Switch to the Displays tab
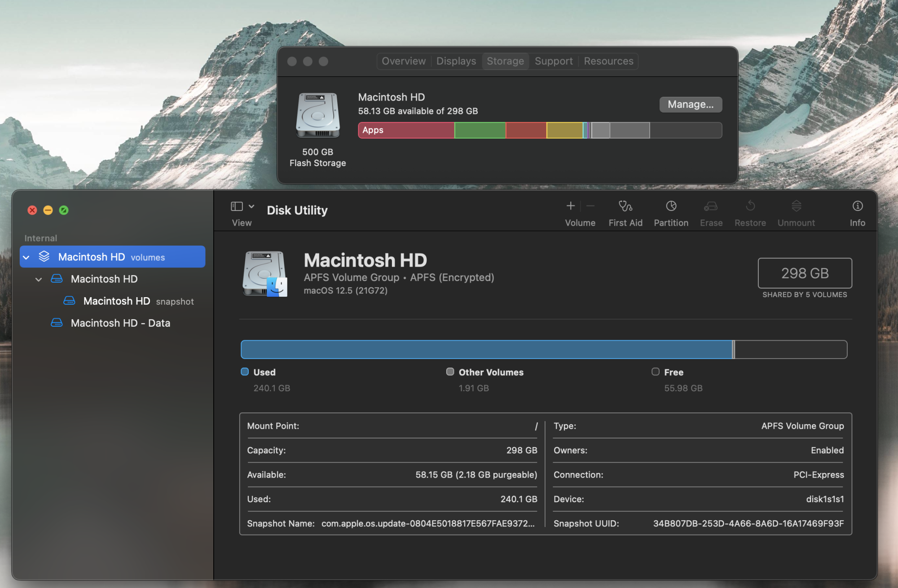The height and width of the screenshot is (588, 898). click(x=456, y=61)
